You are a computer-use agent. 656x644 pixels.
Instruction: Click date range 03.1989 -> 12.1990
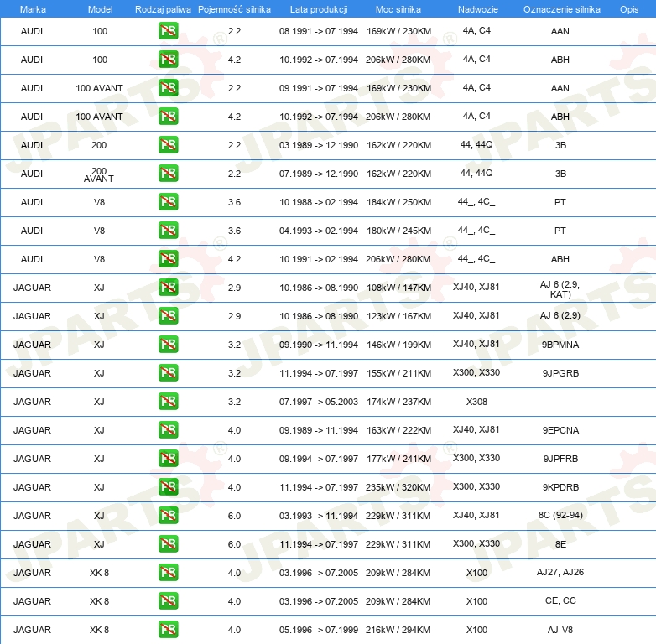click(319, 145)
